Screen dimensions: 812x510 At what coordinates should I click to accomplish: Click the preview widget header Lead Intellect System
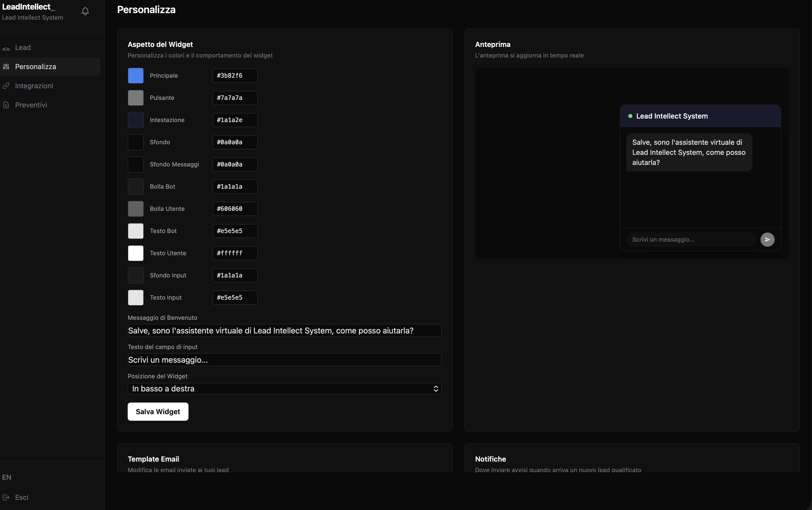tap(700, 116)
